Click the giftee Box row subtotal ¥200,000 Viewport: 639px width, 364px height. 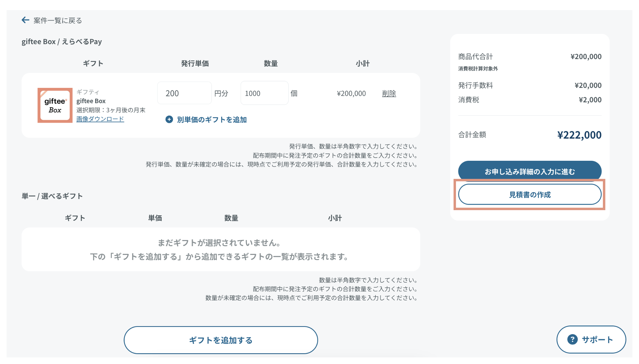tap(351, 93)
